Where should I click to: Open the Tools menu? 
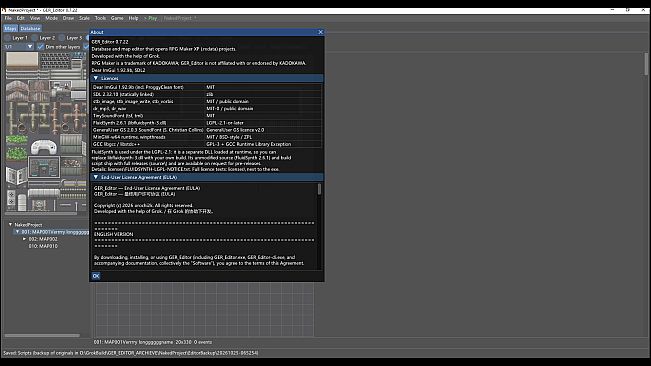tap(100, 18)
